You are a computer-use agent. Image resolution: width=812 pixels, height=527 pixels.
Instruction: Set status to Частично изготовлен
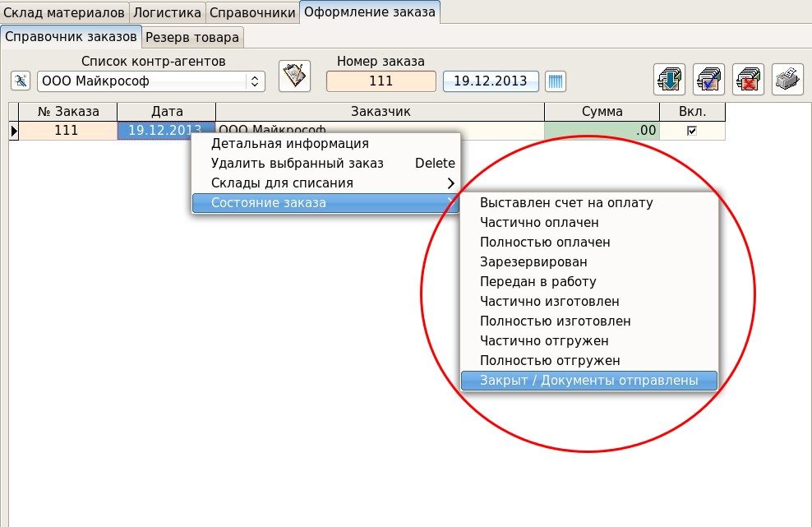tap(589, 301)
